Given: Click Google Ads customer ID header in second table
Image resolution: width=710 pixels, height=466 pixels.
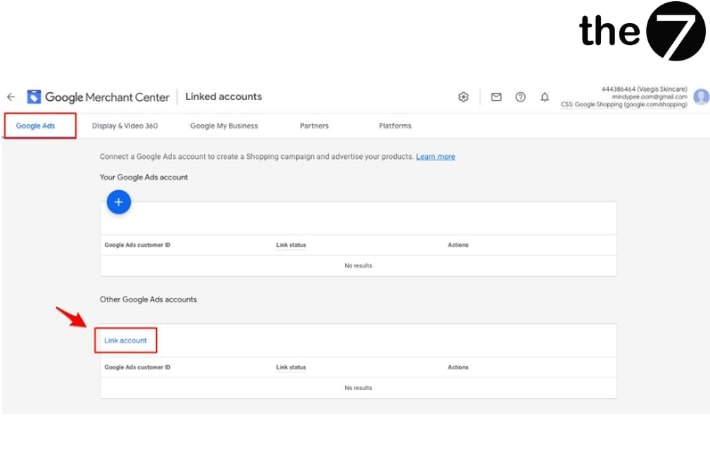Looking at the screenshot, I should 138,367.
